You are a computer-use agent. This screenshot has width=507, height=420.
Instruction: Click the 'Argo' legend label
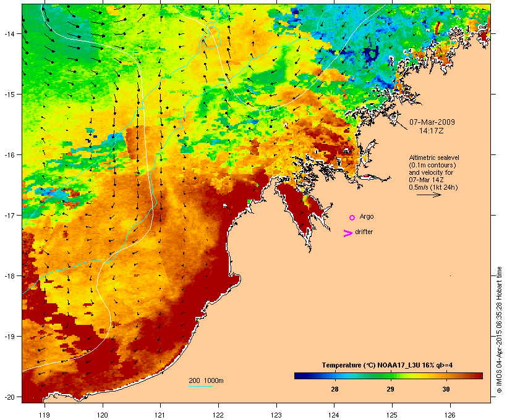367,216
